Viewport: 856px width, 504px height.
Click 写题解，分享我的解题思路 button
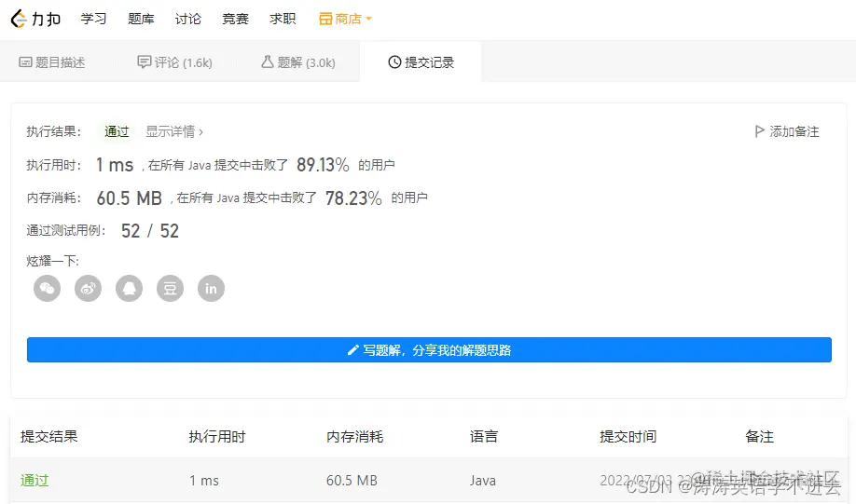429,349
